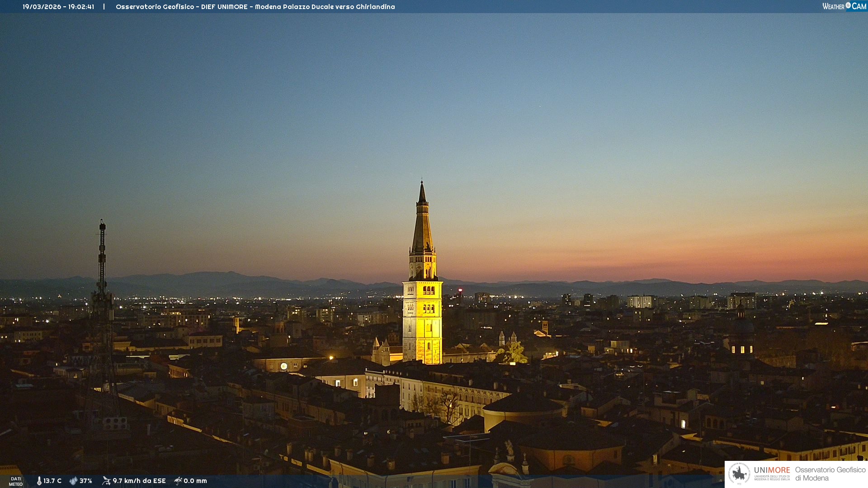Screen dimensions: 868x488
Task: Click the 9.7 km/h da ESE wind reading
Action: pos(139,481)
